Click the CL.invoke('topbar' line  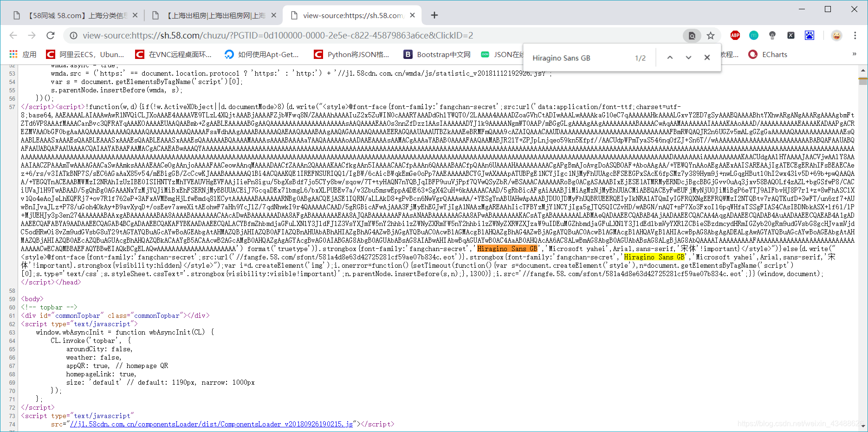click(x=91, y=341)
